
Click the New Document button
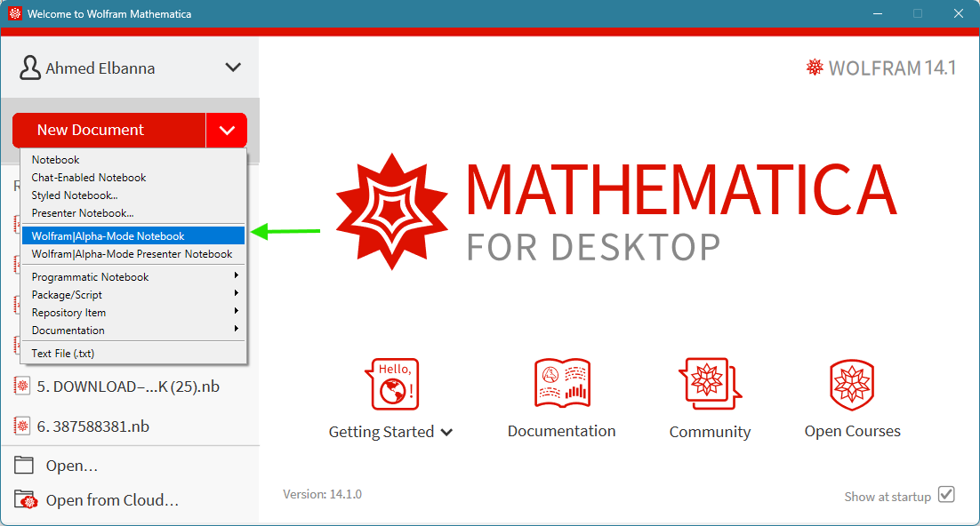click(x=108, y=130)
